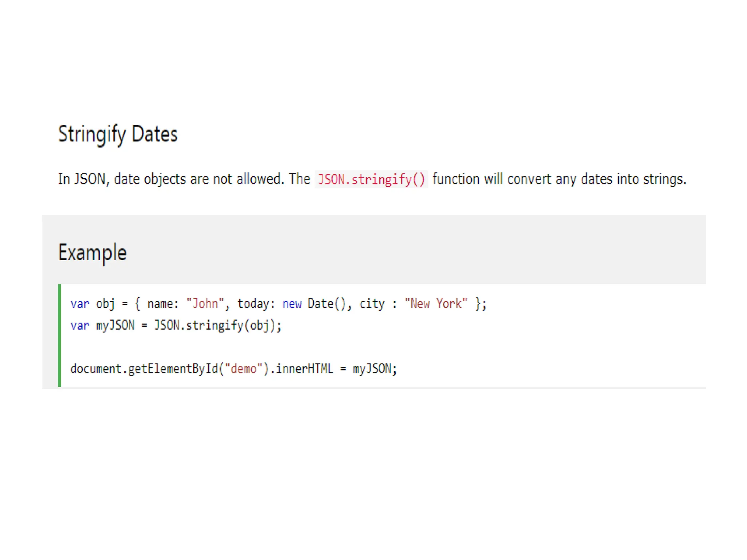The height and width of the screenshot is (560, 747).
Task: Click the myJSON variable declaration name
Action: tap(115, 325)
